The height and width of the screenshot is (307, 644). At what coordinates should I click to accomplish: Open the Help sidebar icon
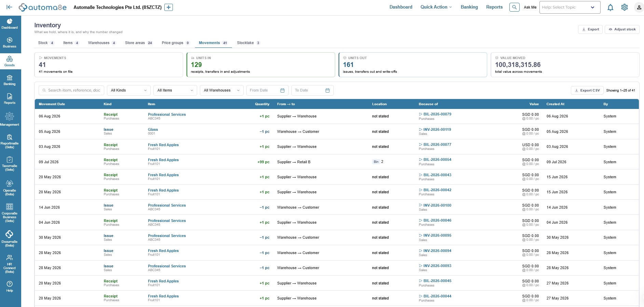pyautogui.click(x=10, y=286)
